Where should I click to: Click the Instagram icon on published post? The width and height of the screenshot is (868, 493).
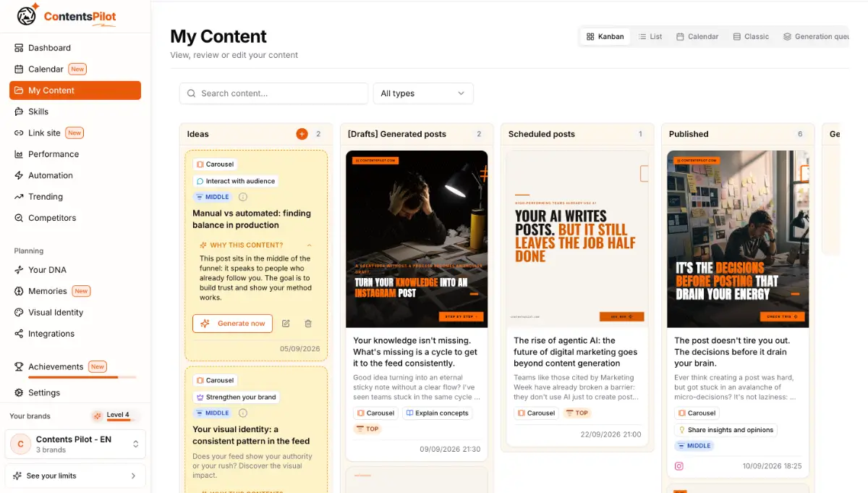(679, 466)
